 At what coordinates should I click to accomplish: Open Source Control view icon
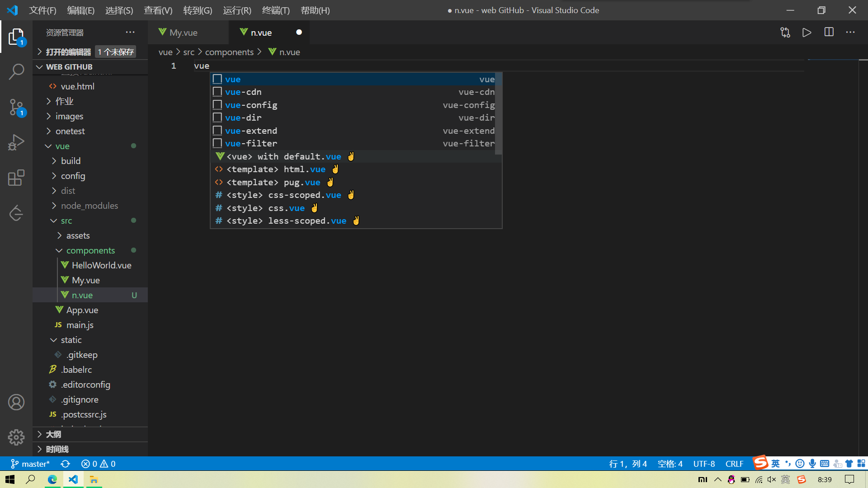click(16, 108)
